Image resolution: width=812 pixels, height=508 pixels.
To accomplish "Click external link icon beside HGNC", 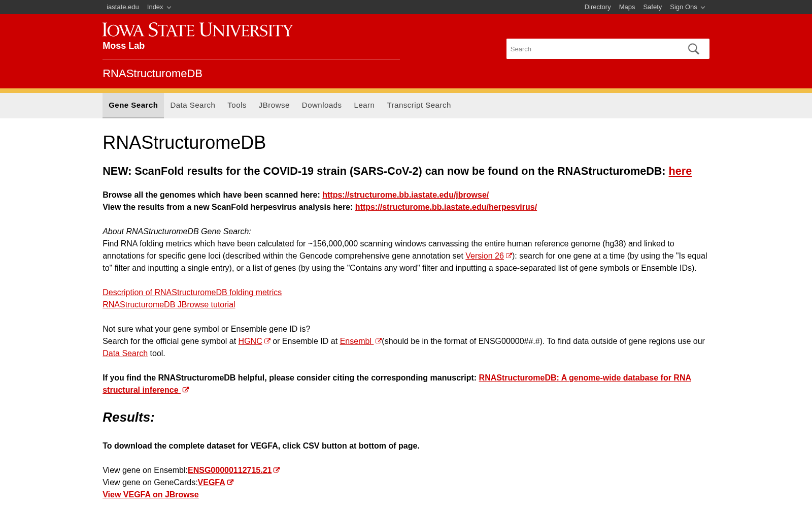I will [x=267, y=341].
